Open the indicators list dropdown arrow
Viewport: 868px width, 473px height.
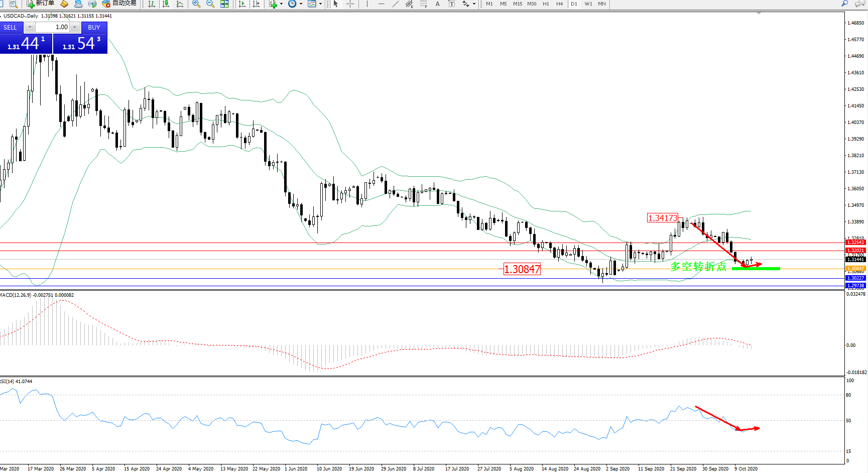point(281,4)
